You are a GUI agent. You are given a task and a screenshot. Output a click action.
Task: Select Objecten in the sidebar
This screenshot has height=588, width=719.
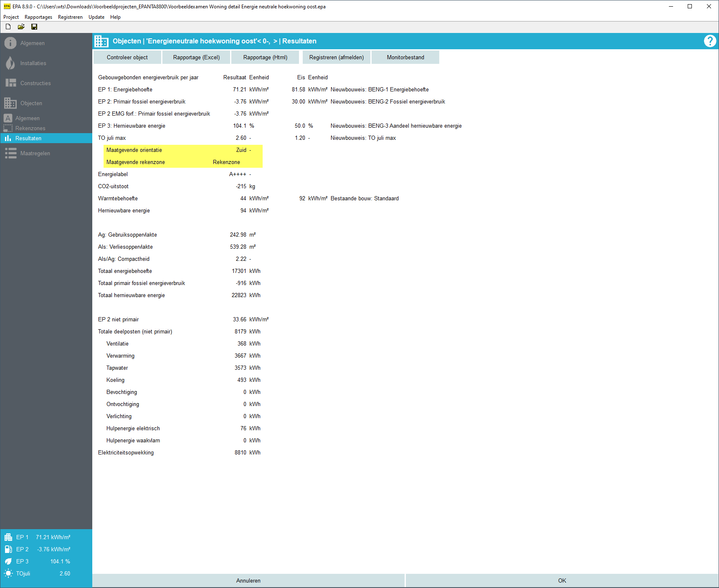[x=31, y=103]
